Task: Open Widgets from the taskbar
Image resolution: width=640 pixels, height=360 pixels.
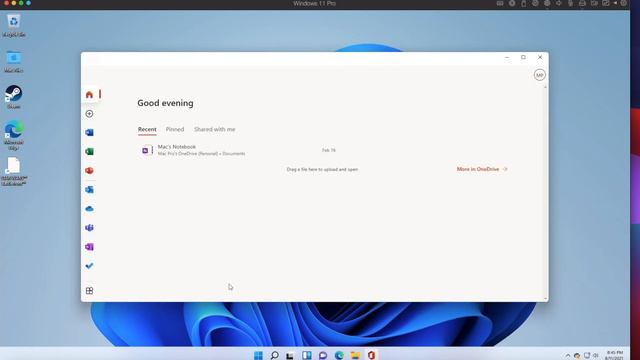Action: [307, 355]
